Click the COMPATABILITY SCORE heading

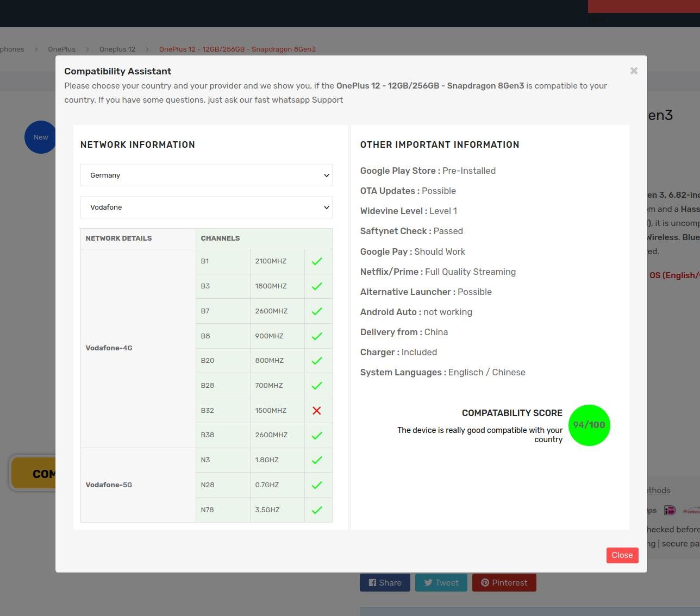click(512, 413)
